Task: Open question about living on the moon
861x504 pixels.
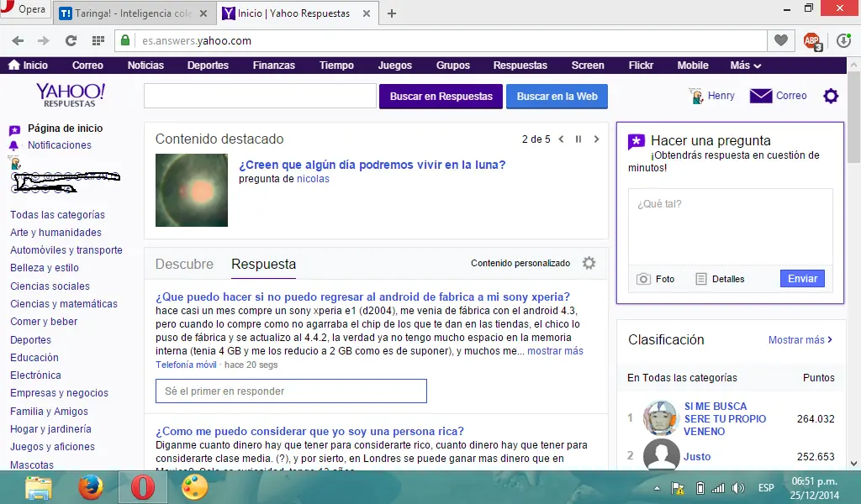Action: tap(372, 165)
